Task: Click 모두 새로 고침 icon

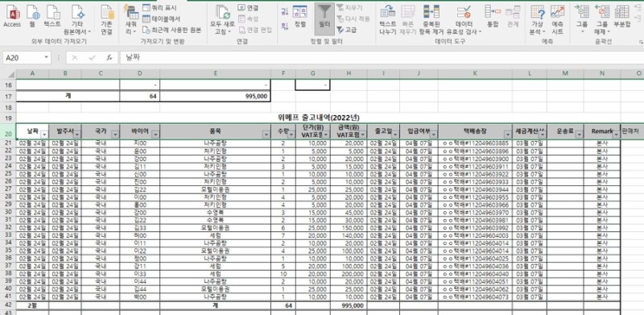Action: click(222, 20)
